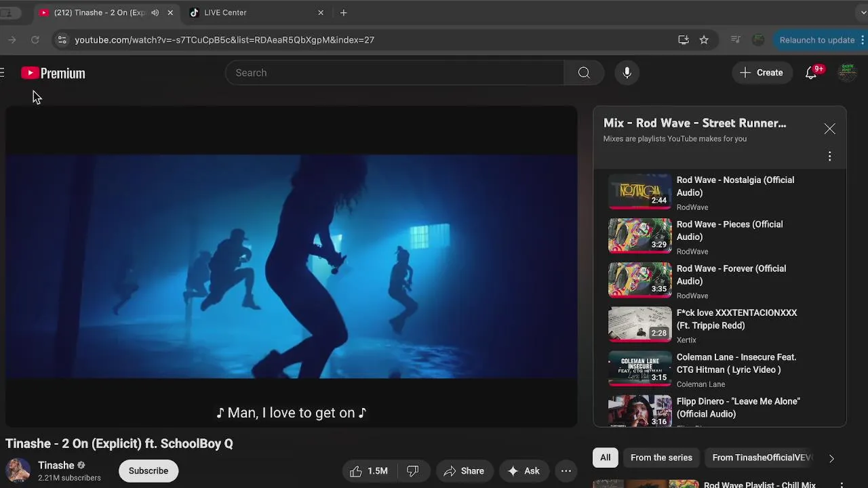
Task: Reload the page
Action: click(35, 40)
